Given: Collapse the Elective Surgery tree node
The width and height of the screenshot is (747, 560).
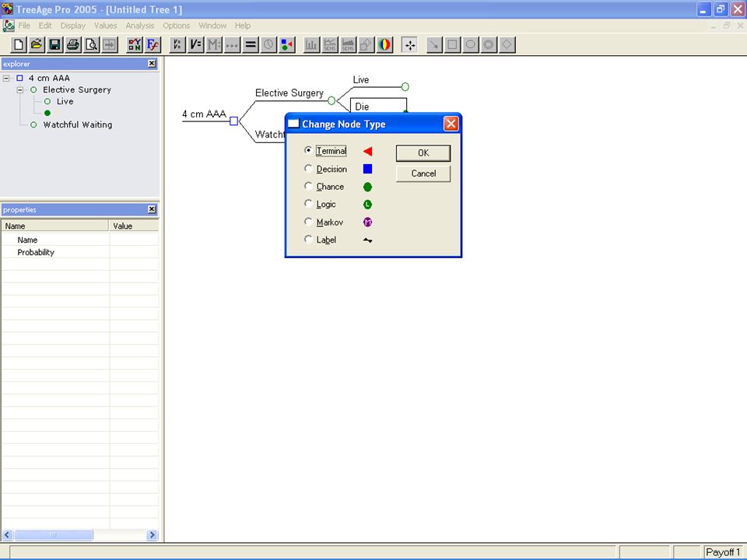Looking at the screenshot, I should (x=20, y=90).
